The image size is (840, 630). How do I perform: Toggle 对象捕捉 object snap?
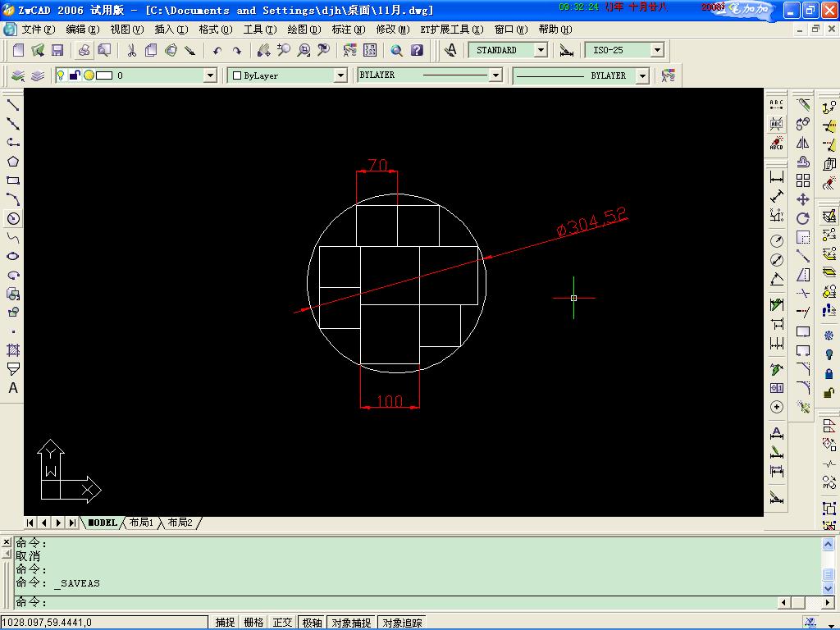351,623
